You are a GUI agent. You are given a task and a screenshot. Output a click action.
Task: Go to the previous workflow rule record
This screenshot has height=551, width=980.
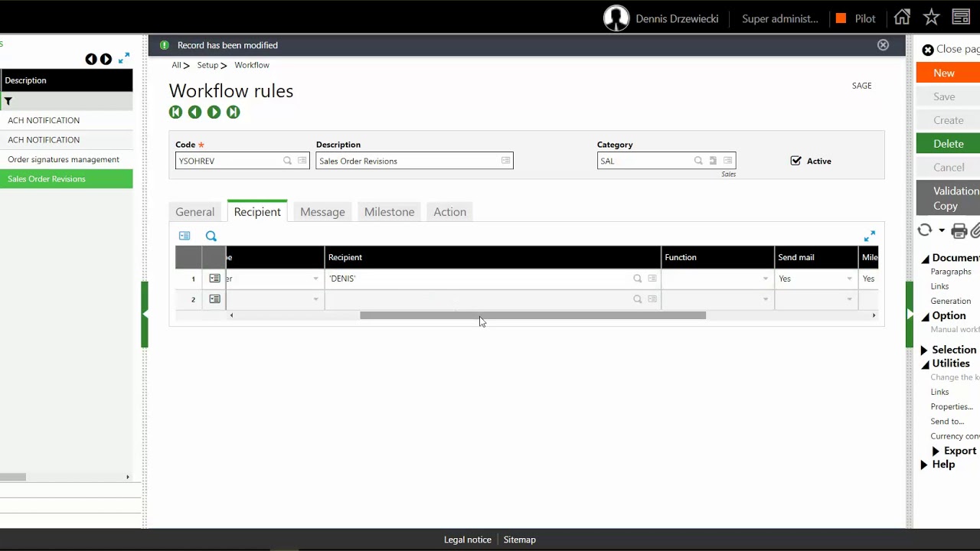[194, 112]
